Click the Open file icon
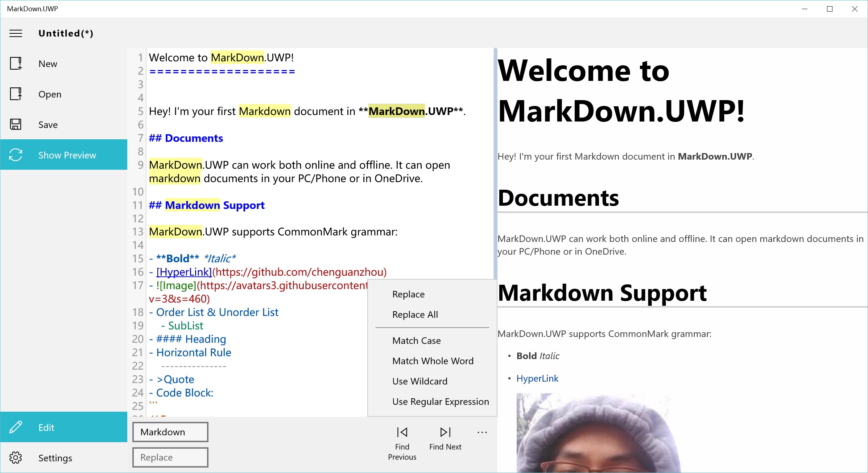 coord(16,94)
